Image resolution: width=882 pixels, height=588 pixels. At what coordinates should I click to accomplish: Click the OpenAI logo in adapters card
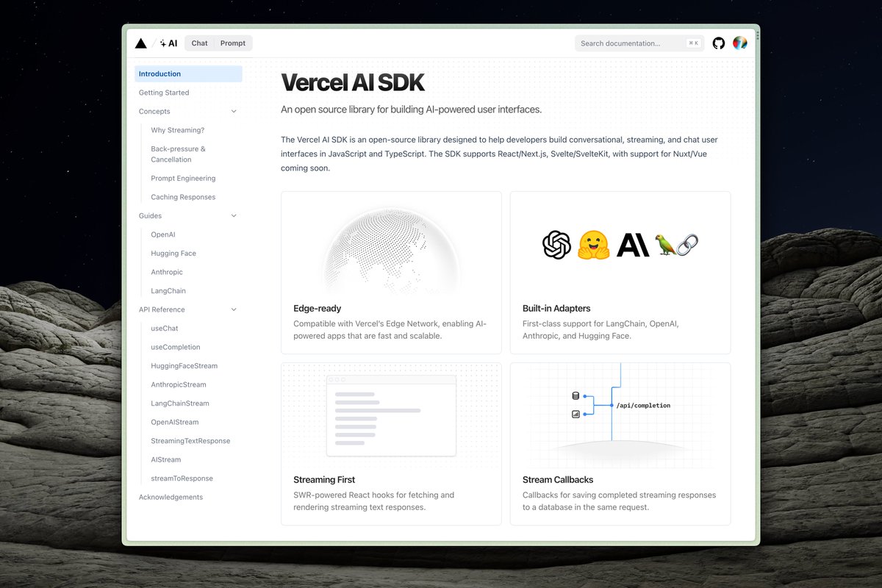(x=556, y=245)
